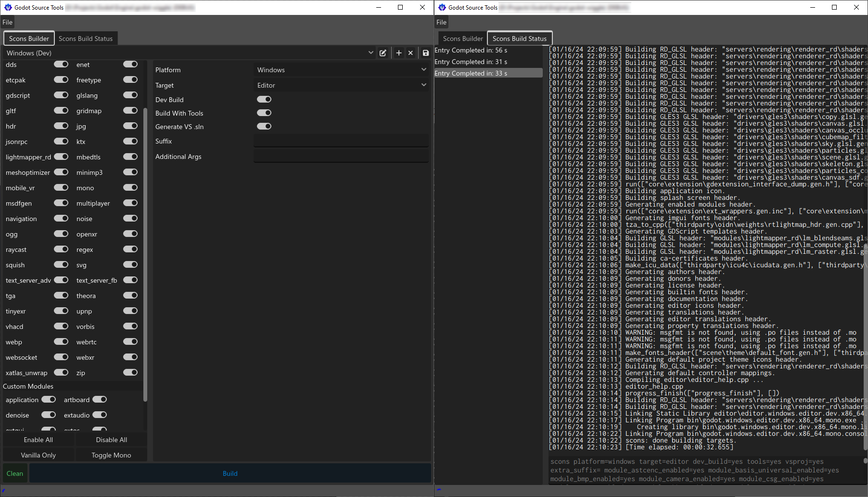Toggle the navigation module switch
This screenshot has height=497, width=868.
coord(61,218)
